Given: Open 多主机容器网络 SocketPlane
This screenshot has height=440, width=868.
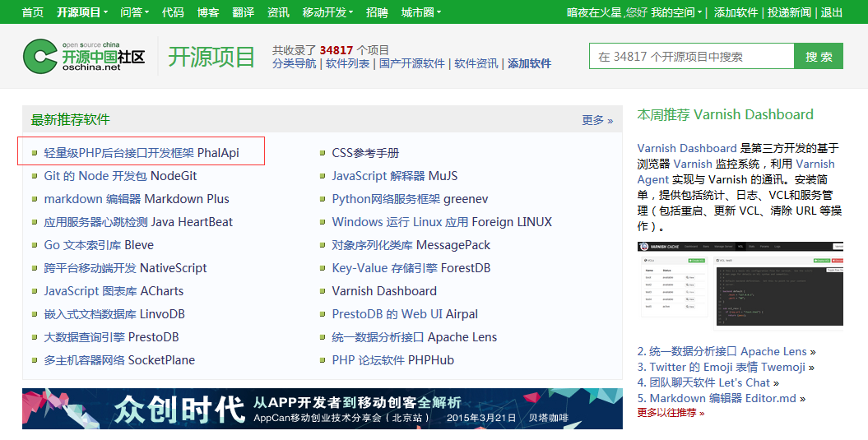Looking at the screenshot, I should click(x=119, y=360).
